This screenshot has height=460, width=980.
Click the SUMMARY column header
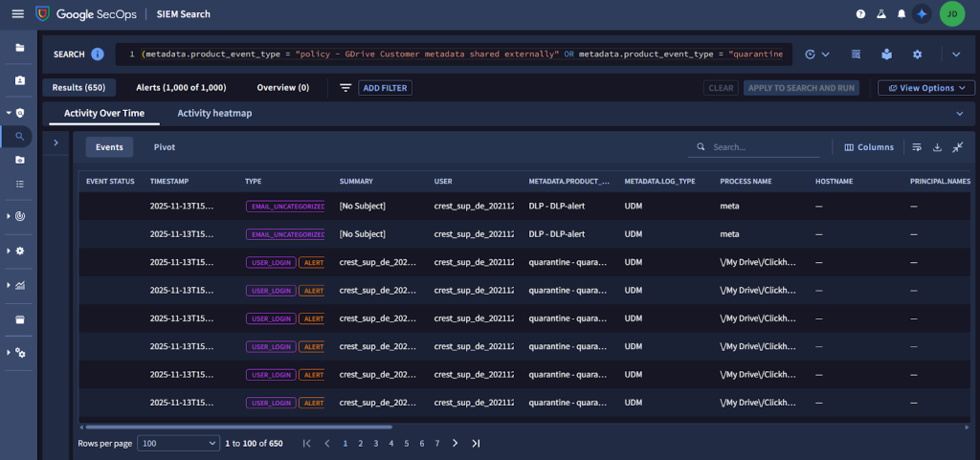(x=356, y=181)
